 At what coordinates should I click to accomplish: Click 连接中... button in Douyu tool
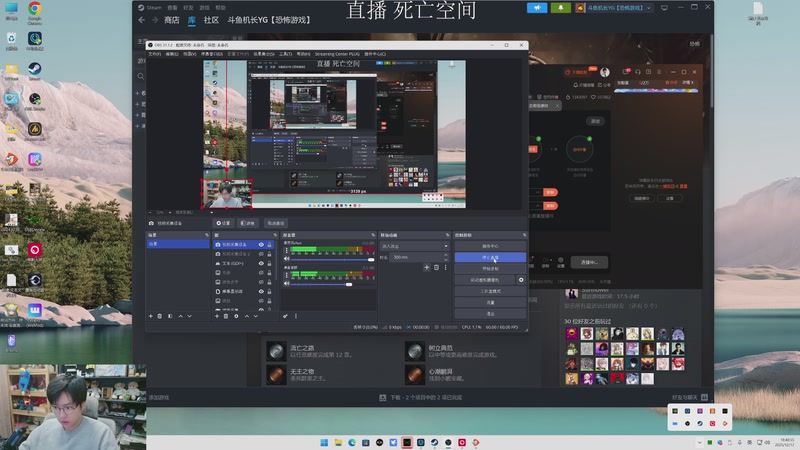coord(589,262)
